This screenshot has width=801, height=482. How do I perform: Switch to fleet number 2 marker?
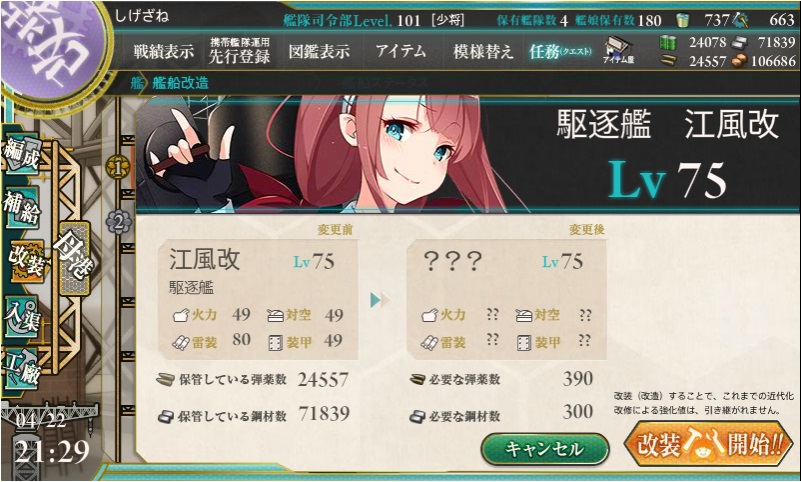[x=119, y=223]
